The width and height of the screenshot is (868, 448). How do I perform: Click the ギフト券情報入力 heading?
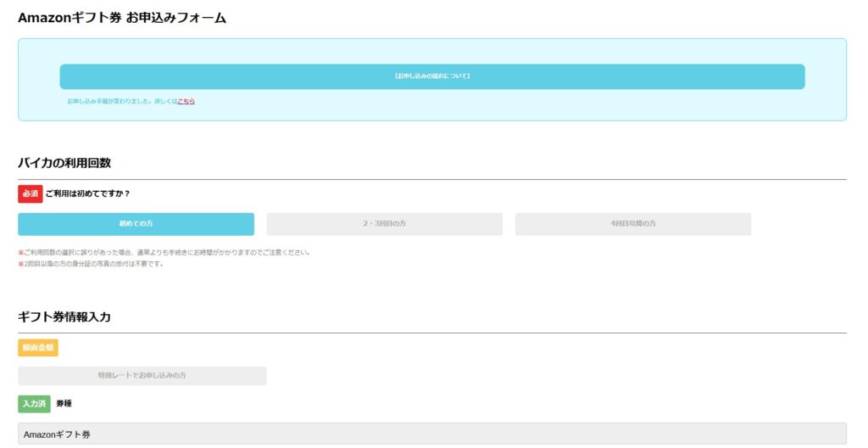click(x=64, y=317)
